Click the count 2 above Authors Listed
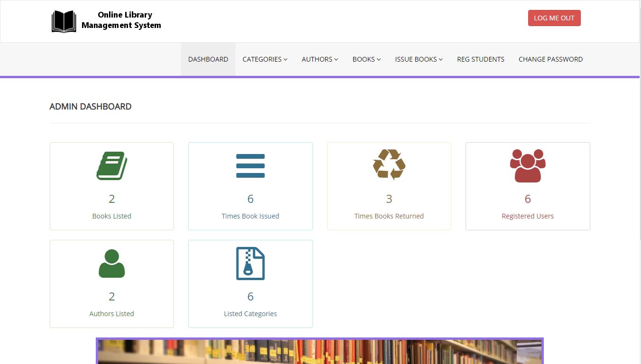Image resolution: width=641 pixels, height=364 pixels. click(112, 296)
